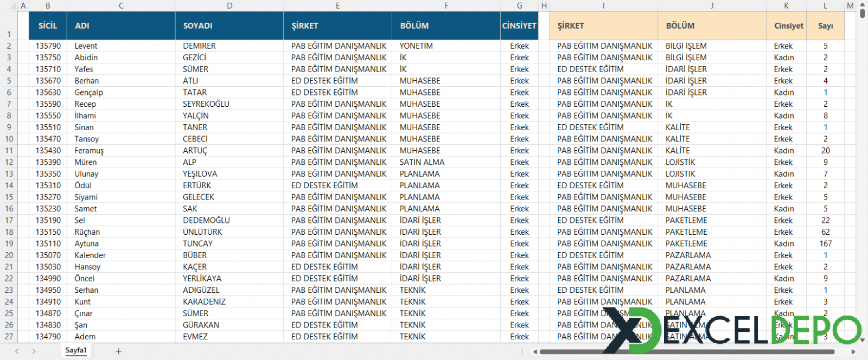
Task: Add a new sheet with plus icon
Action: [118, 351]
